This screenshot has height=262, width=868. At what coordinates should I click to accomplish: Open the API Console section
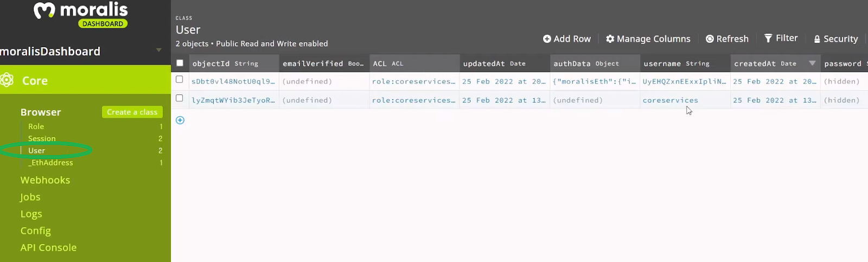tap(48, 247)
